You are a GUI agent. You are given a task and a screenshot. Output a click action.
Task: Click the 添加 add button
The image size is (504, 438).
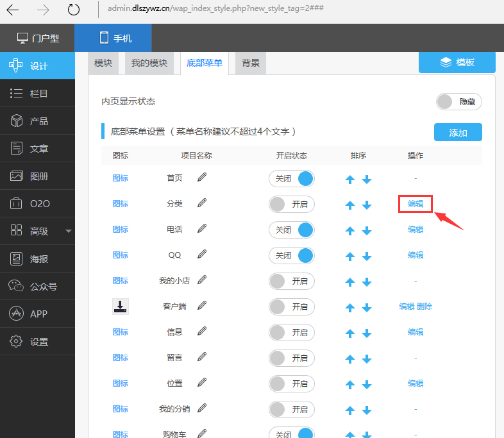[458, 132]
